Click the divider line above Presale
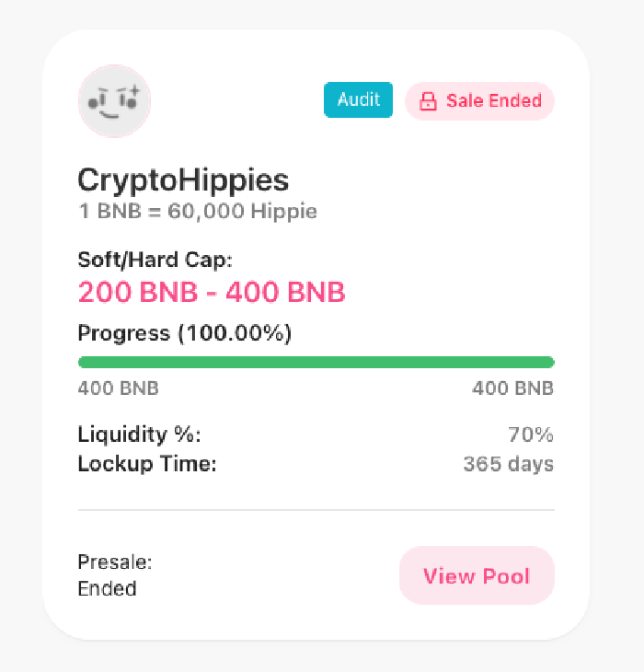Screen dimensions: 644x672 tap(316, 509)
